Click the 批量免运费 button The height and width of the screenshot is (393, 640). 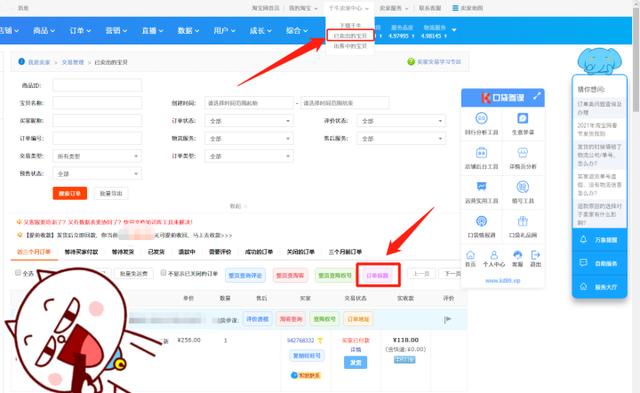[133, 273]
